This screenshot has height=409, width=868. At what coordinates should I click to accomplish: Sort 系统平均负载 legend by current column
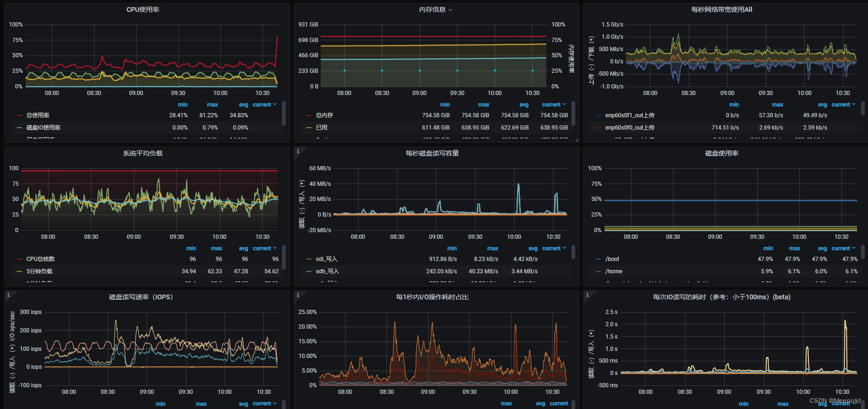pyautogui.click(x=264, y=248)
